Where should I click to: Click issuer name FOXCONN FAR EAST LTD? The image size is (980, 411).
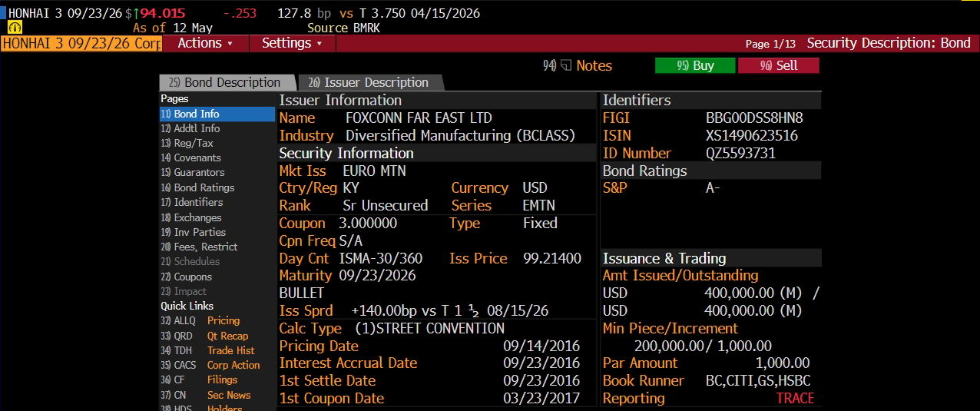point(419,118)
